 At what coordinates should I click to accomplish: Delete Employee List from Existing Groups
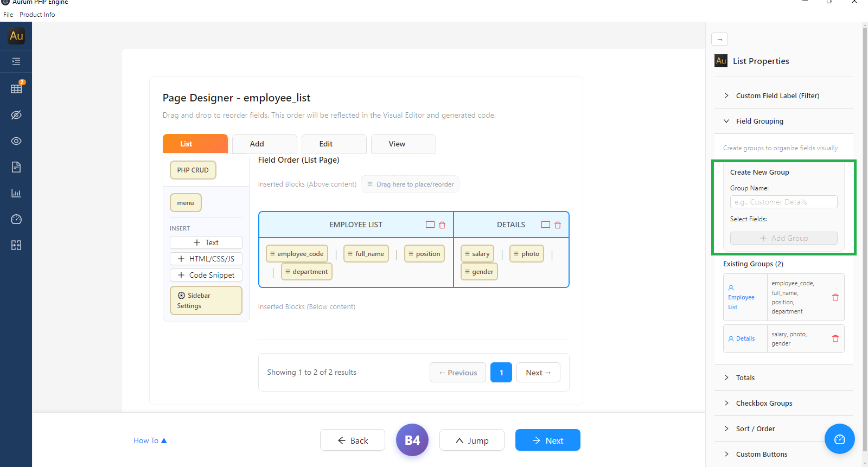pos(835,297)
